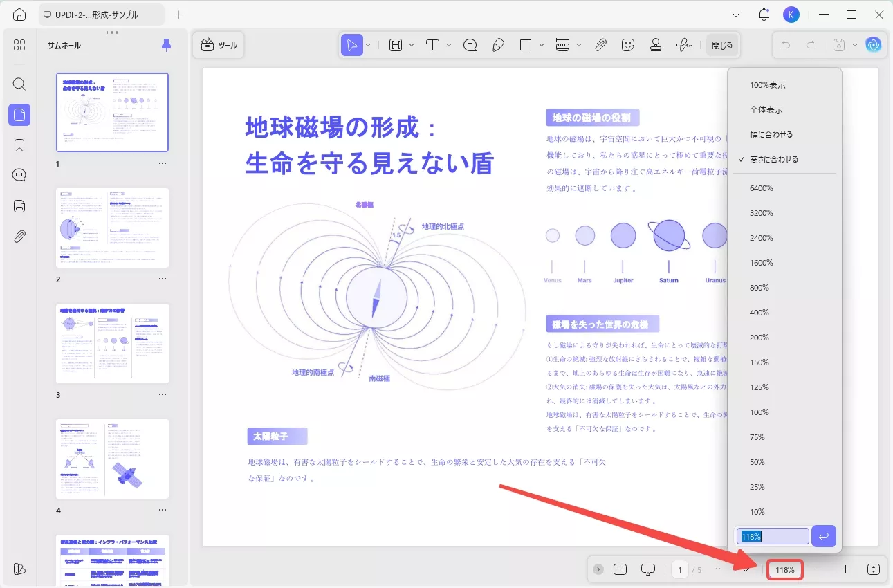Select the Shape drawing tool
This screenshot has width=893, height=588.
[524, 44]
